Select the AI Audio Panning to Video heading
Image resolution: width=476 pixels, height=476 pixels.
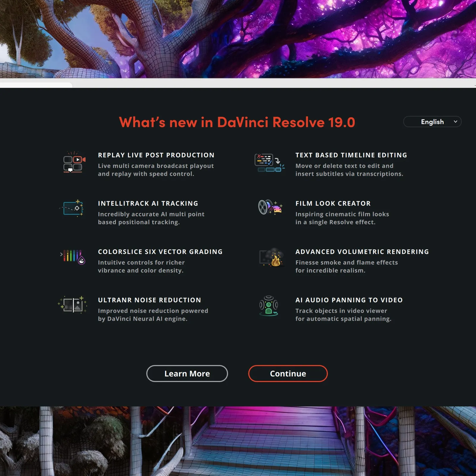[x=349, y=300]
